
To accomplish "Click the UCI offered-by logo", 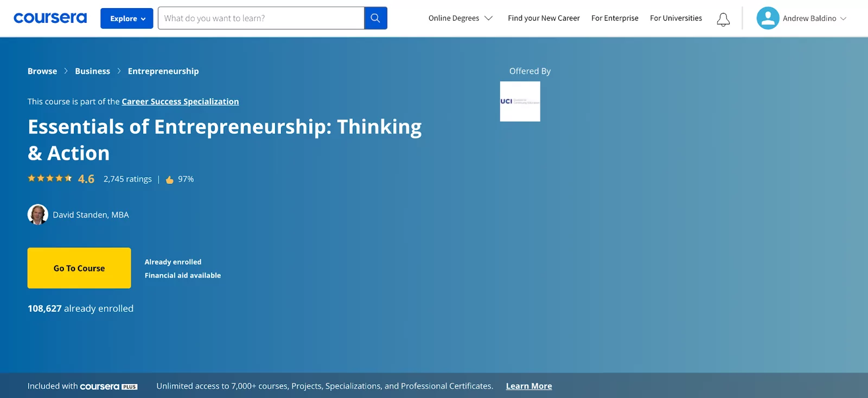I will pos(520,101).
